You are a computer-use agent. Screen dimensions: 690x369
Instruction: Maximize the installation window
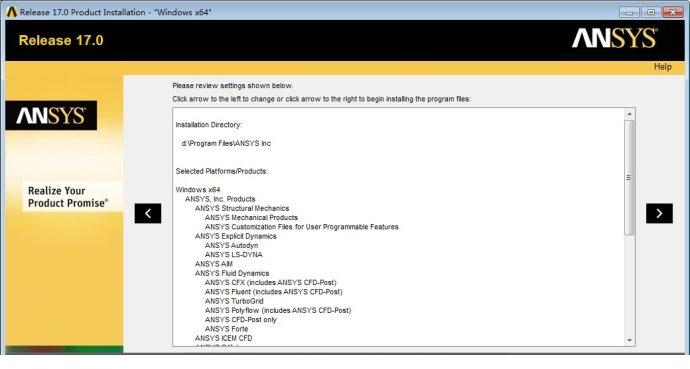[651, 12]
